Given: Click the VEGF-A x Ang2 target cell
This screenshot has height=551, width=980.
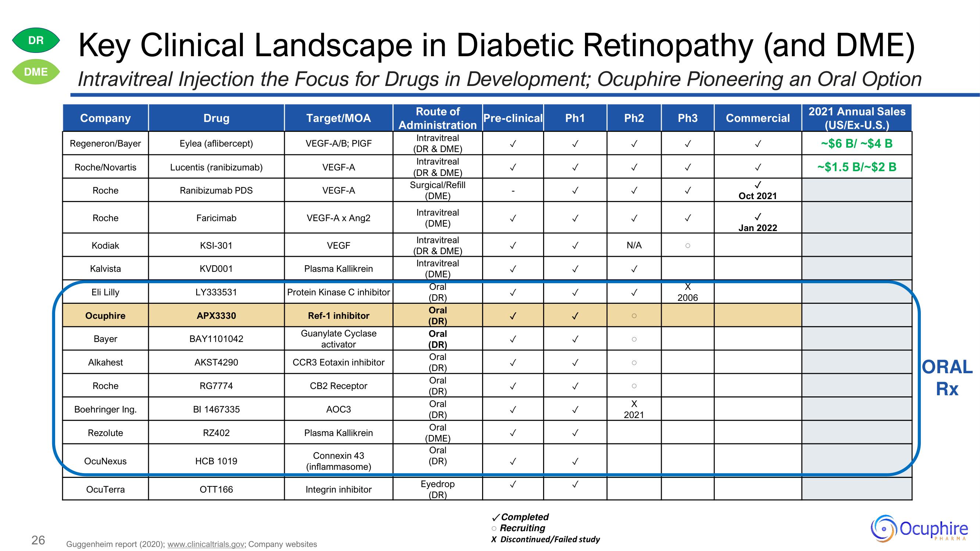Looking at the screenshot, I should point(338,218).
